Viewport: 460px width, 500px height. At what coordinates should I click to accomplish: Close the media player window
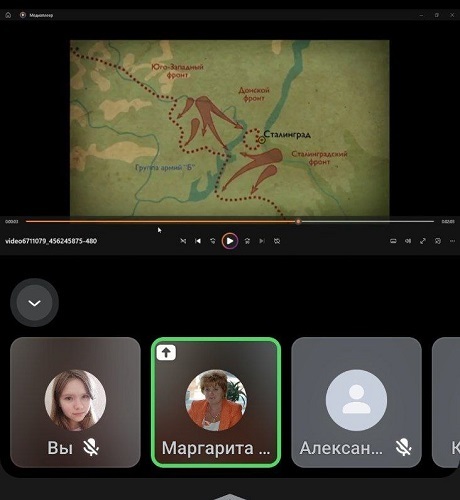(452, 15)
